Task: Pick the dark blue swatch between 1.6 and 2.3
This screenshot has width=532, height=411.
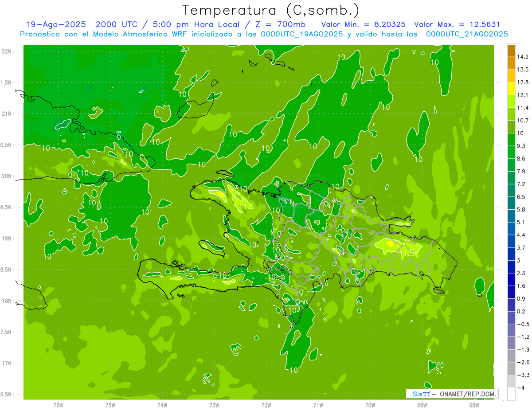Action: click(x=511, y=279)
